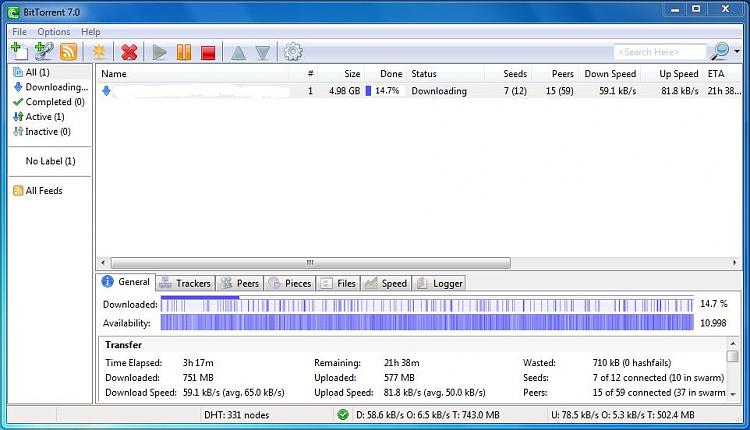Move torrent up the queue arrow
This screenshot has height=430, width=750.
238,53
